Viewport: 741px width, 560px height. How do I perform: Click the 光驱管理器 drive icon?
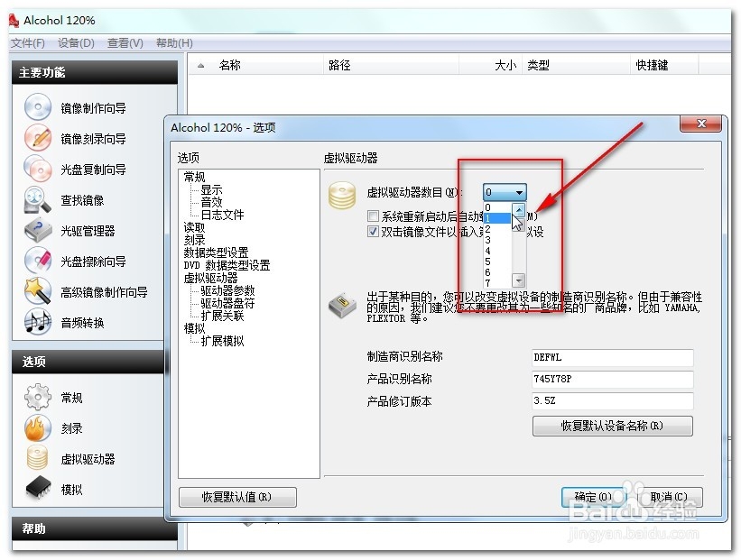(38, 230)
